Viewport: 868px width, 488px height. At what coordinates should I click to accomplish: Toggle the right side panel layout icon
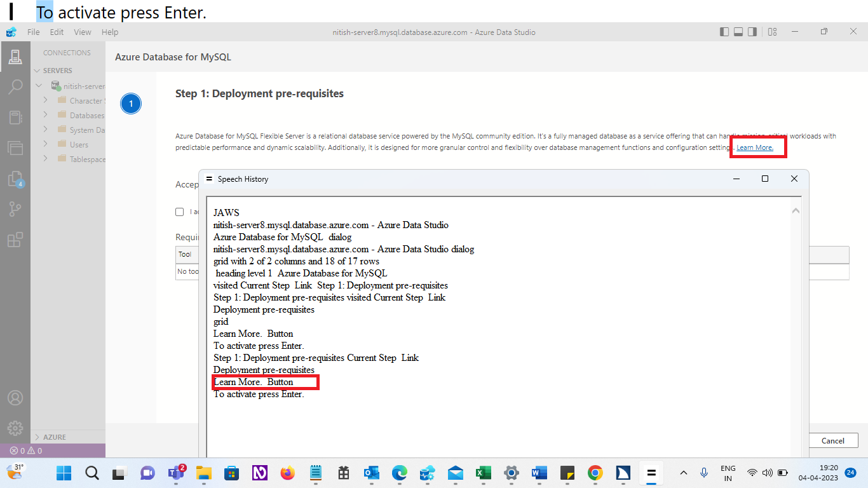pyautogui.click(x=752, y=31)
